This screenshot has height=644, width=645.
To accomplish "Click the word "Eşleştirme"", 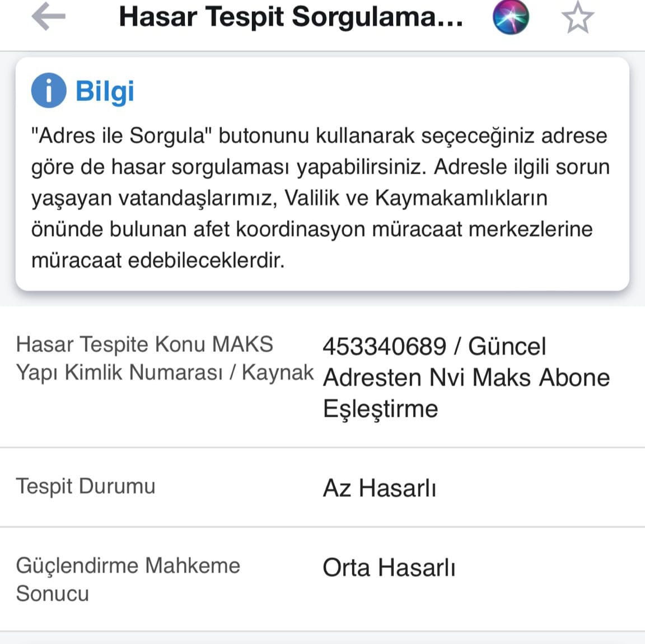I will click(x=380, y=408).
